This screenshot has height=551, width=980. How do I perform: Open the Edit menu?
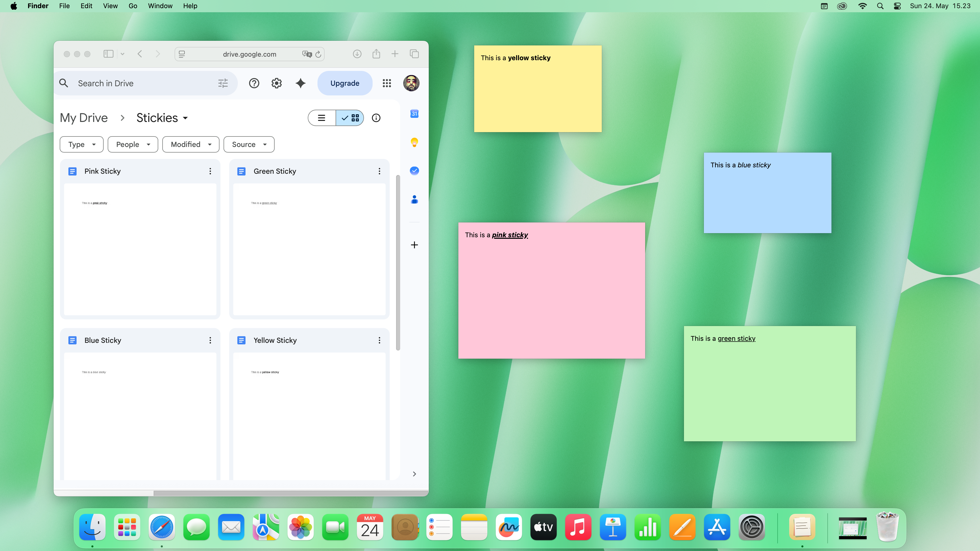(86, 6)
